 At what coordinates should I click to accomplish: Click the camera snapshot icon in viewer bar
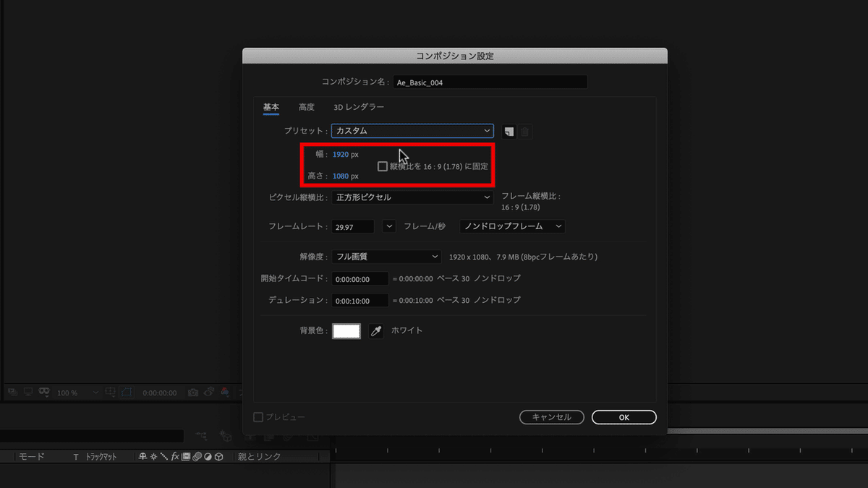pyautogui.click(x=193, y=393)
